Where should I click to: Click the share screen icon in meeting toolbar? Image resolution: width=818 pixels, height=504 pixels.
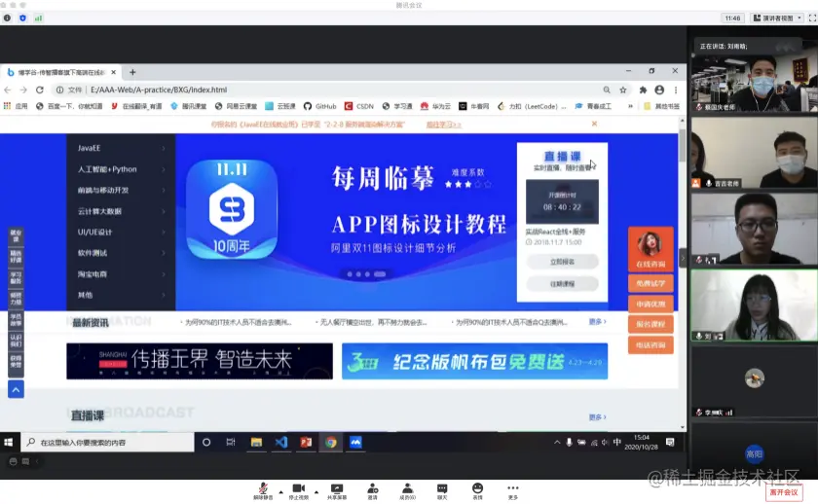pos(337,488)
